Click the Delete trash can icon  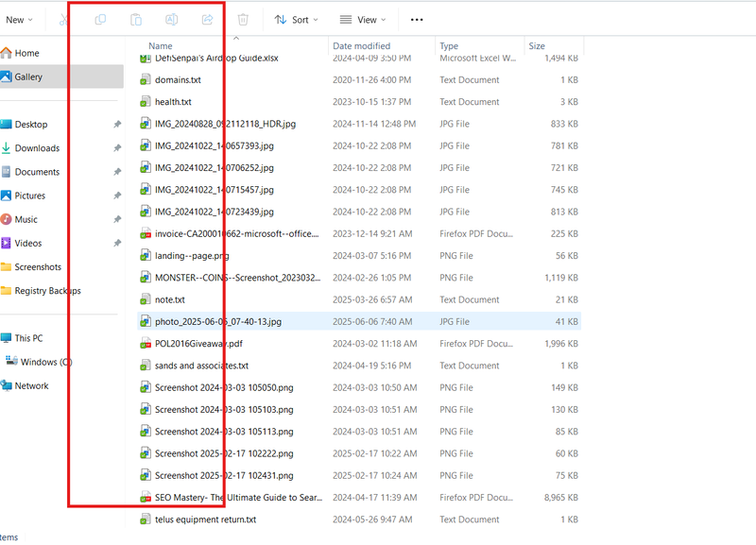(x=243, y=20)
